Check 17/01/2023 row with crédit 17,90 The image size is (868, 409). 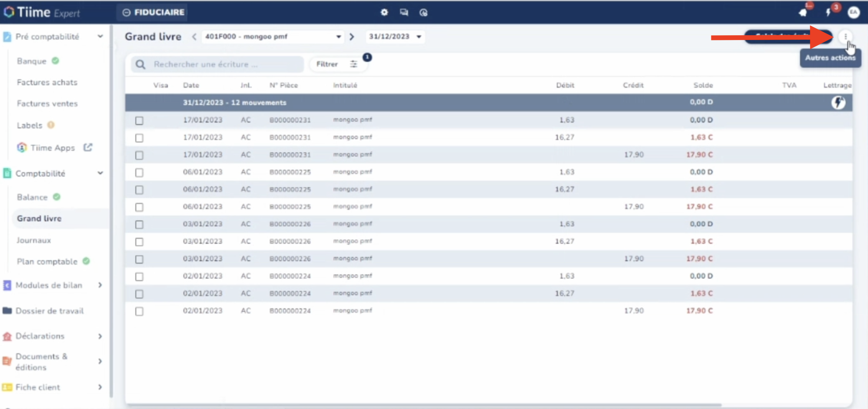pos(139,155)
